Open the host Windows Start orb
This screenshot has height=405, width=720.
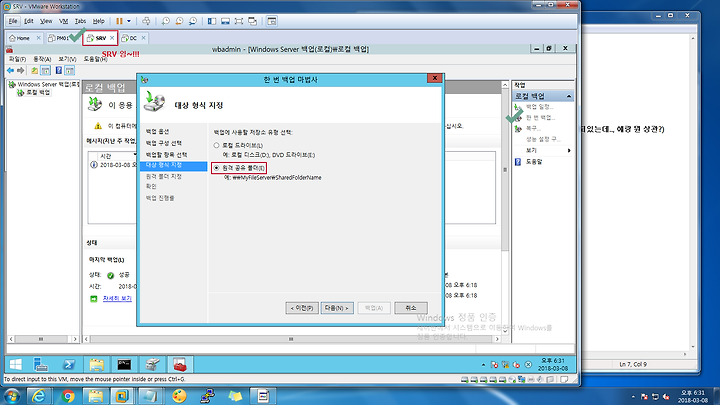pos(11,396)
